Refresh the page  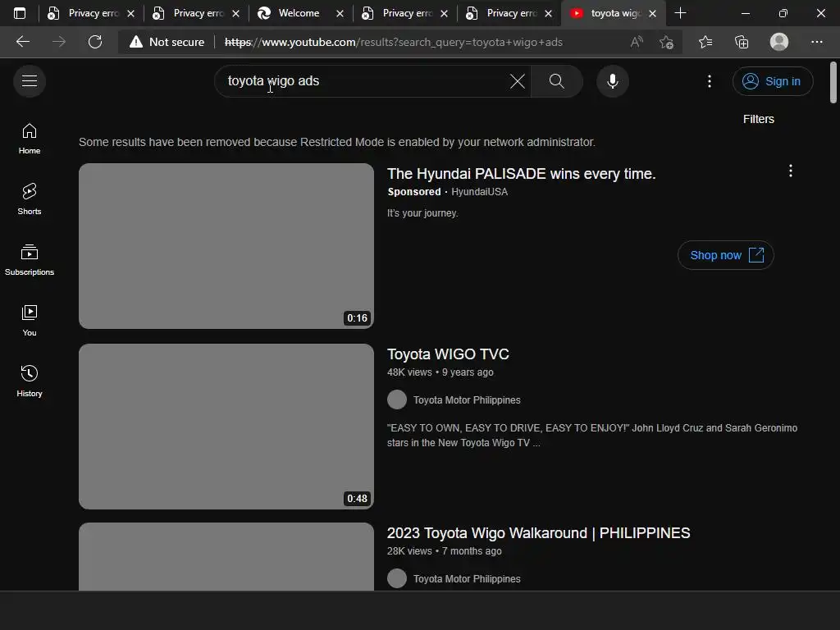click(95, 42)
